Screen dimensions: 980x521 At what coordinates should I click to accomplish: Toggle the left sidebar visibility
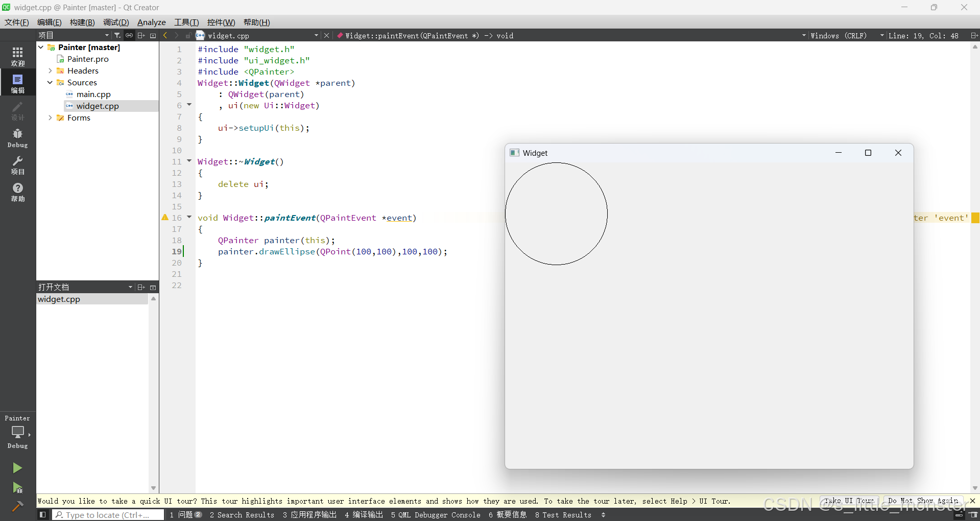pyautogui.click(x=43, y=515)
